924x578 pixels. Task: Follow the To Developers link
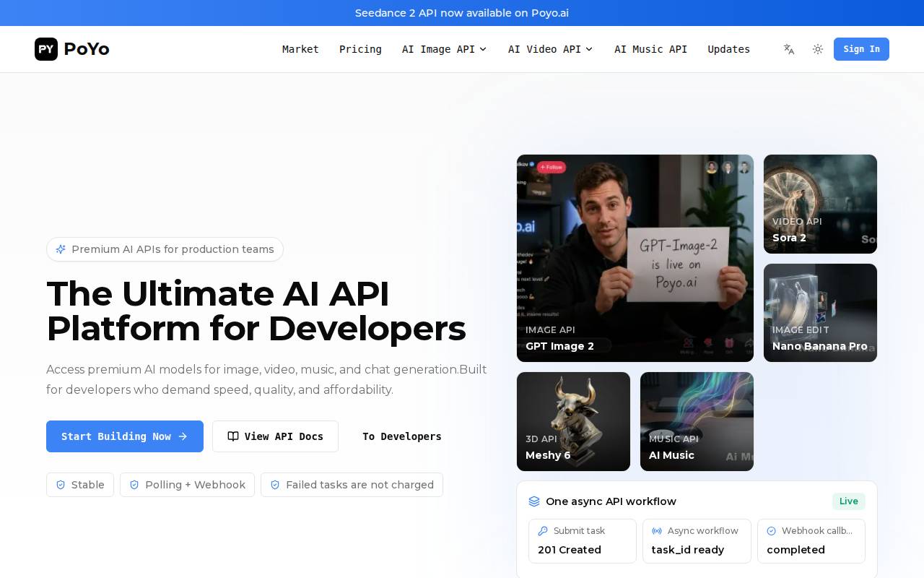(402, 436)
